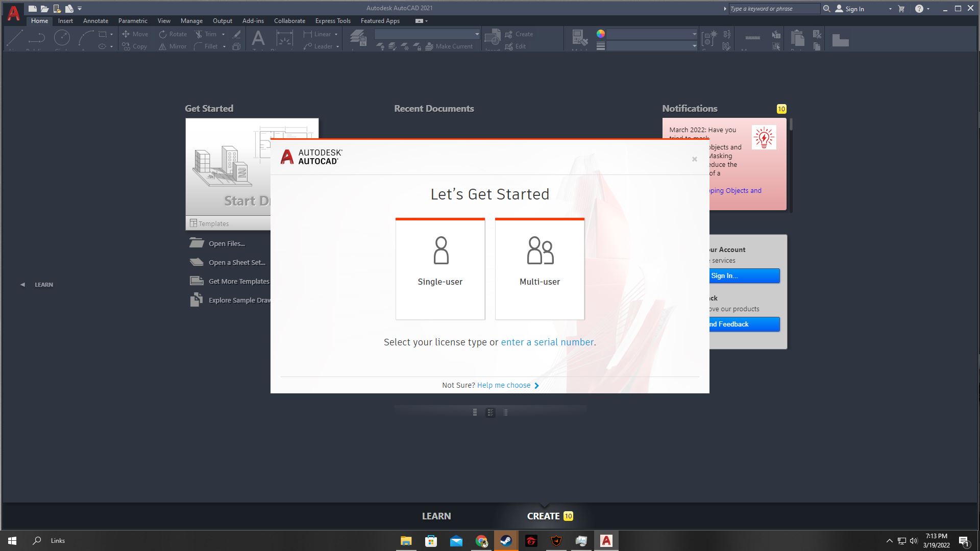Select the Copy tool
Image resolution: width=980 pixels, height=551 pixels.
coord(134,46)
